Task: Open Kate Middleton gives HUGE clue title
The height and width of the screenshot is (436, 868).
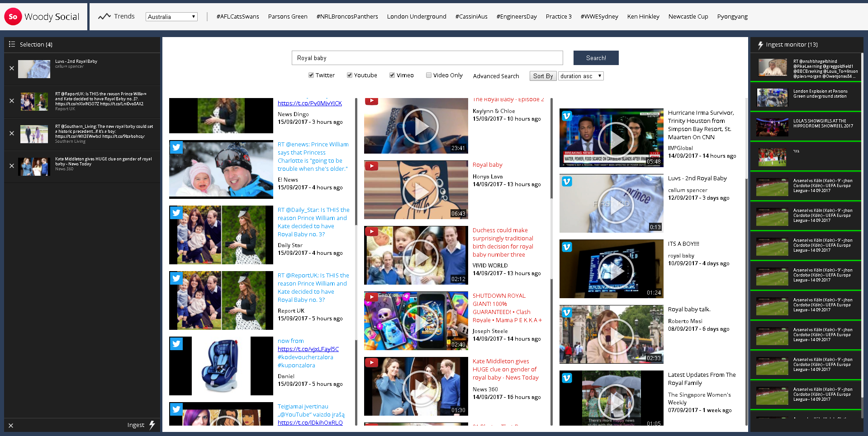Action: 505,369
